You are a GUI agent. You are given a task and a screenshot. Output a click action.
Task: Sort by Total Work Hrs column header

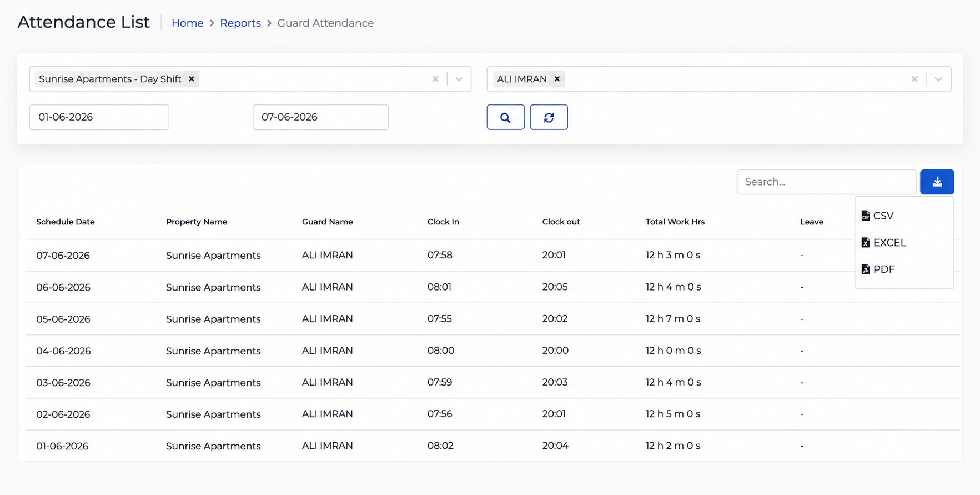[x=675, y=222]
